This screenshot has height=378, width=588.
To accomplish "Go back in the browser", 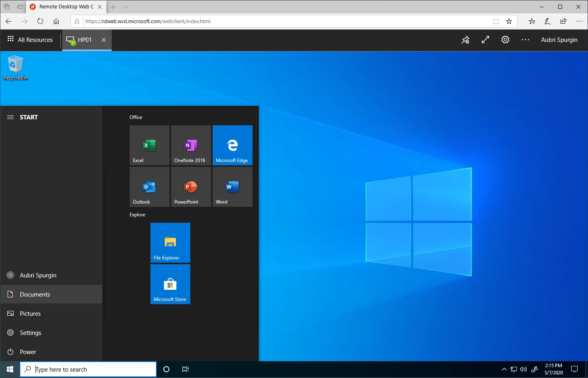I will [9, 22].
